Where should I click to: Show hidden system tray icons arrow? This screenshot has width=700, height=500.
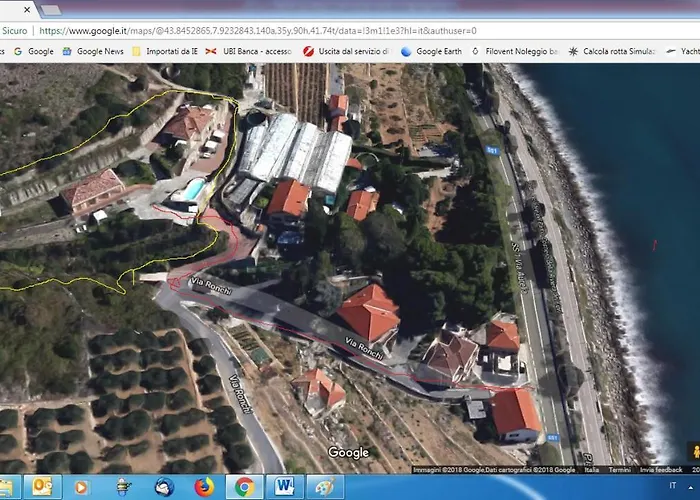coord(691,488)
